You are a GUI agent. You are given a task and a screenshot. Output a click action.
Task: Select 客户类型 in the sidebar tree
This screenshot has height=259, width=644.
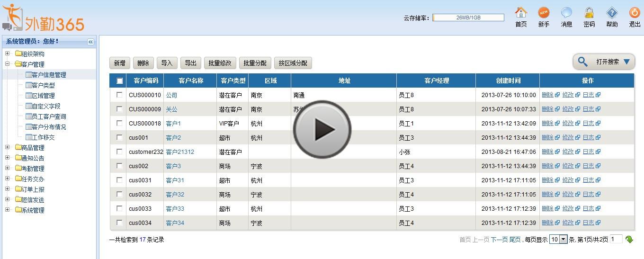coord(43,85)
